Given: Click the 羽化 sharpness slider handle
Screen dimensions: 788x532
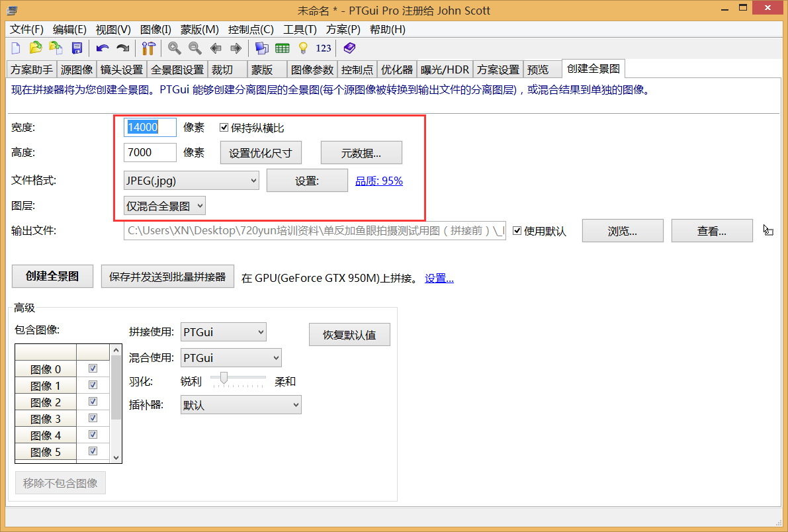Looking at the screenshot, I should click(224, 378).
